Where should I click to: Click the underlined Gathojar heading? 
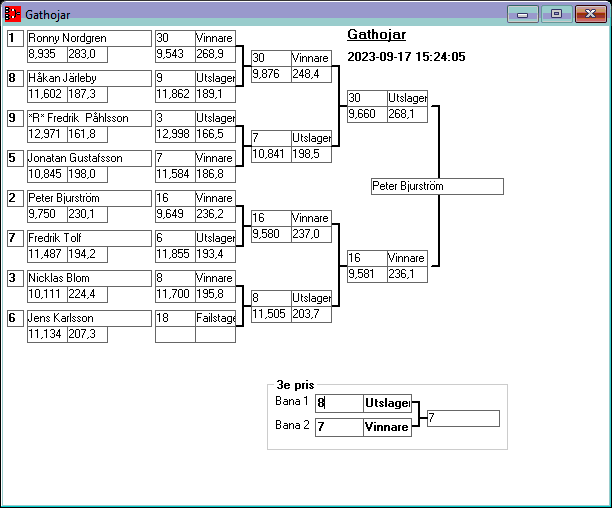[376, 34]
